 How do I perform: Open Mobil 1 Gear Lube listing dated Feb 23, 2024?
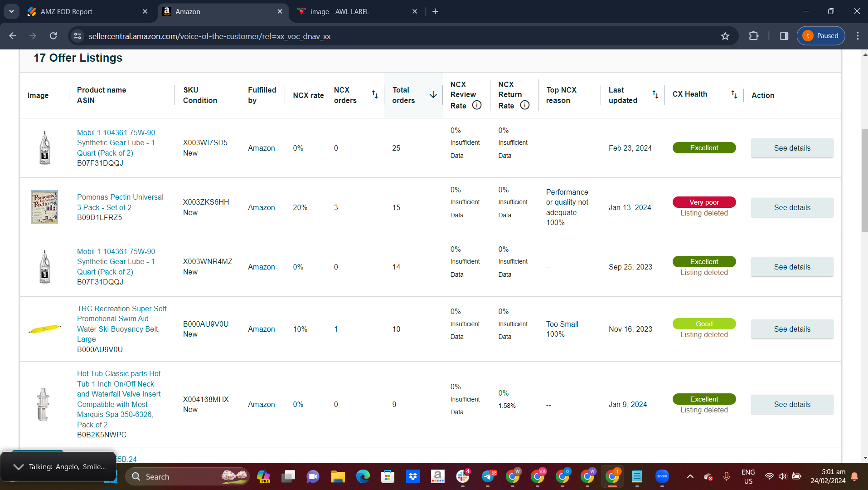tap(116, 143)
